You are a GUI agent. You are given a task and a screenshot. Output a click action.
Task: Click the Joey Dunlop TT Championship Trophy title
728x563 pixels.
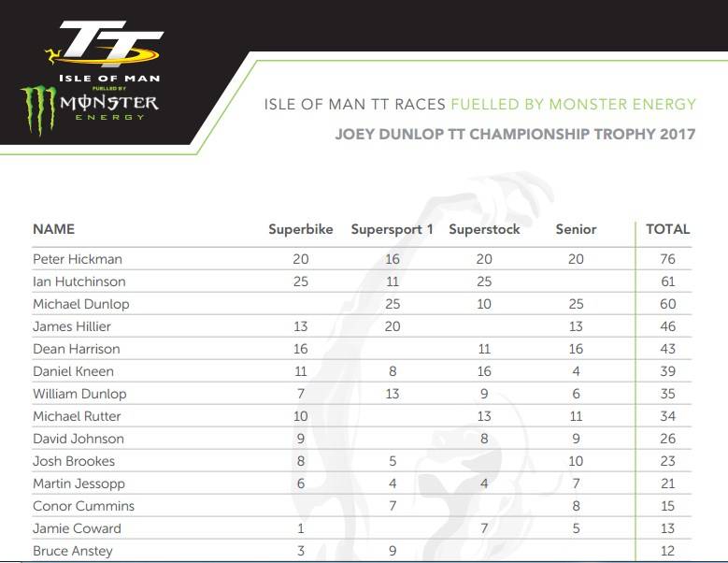(x=515, y=135)
